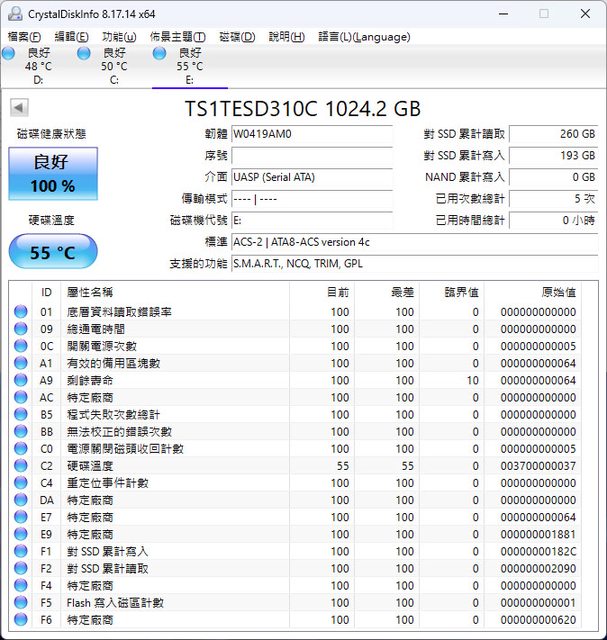Click status orb for attribute E7 row
The height and width of the screenshot is (640, 607).
pyautogui.click(x=21, y=517)
